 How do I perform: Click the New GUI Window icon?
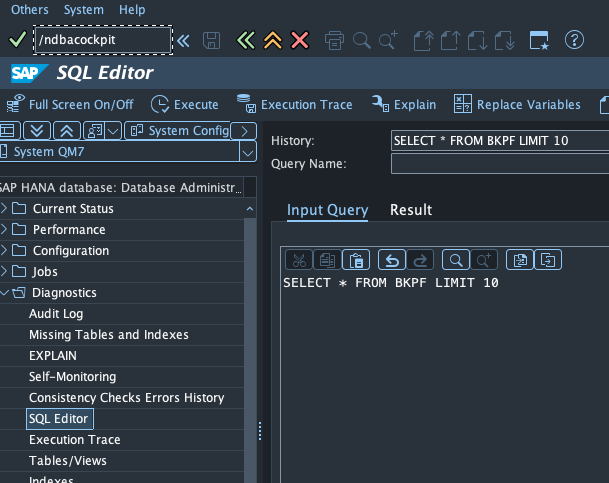point(539,40)
